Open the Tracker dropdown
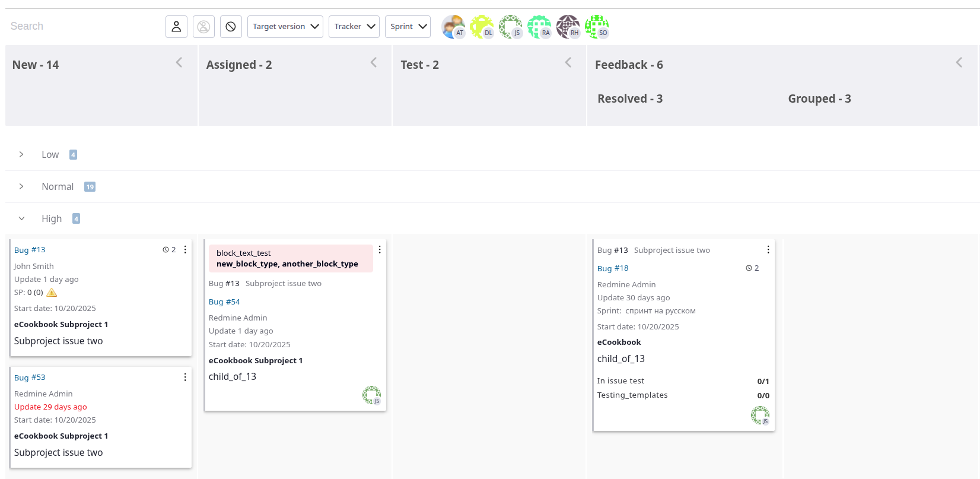The height and width of the screenshot is (479, 980). coord(354,27)
